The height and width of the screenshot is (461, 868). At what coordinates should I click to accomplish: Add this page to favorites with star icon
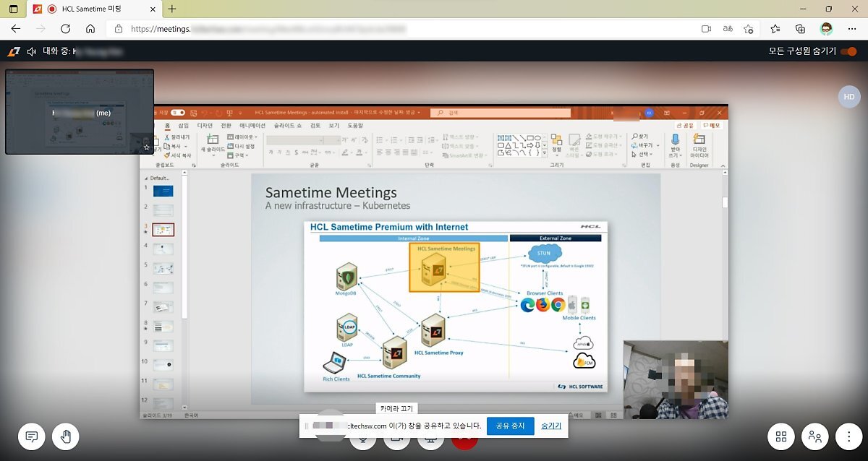click(x=749, y=29)
